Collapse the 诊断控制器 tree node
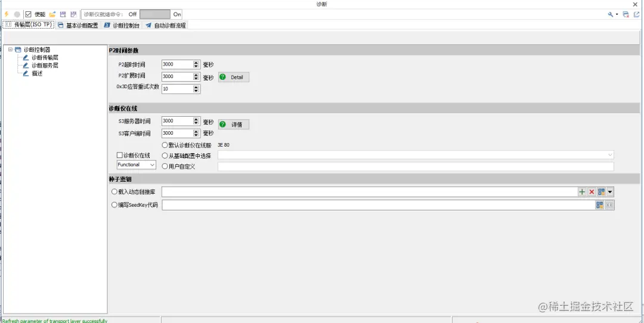This screenshot has width=644, height=323. tap(10, 49)
